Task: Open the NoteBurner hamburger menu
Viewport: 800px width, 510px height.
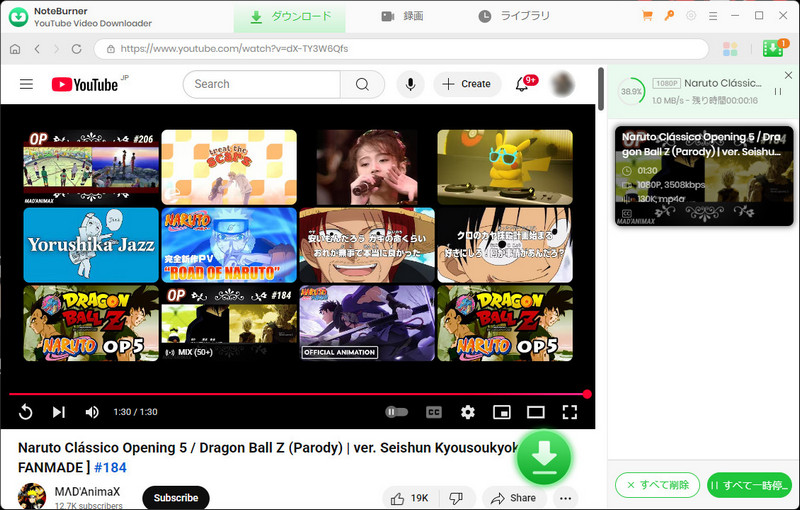Action: pyautogui.click(x=713, y=16)
